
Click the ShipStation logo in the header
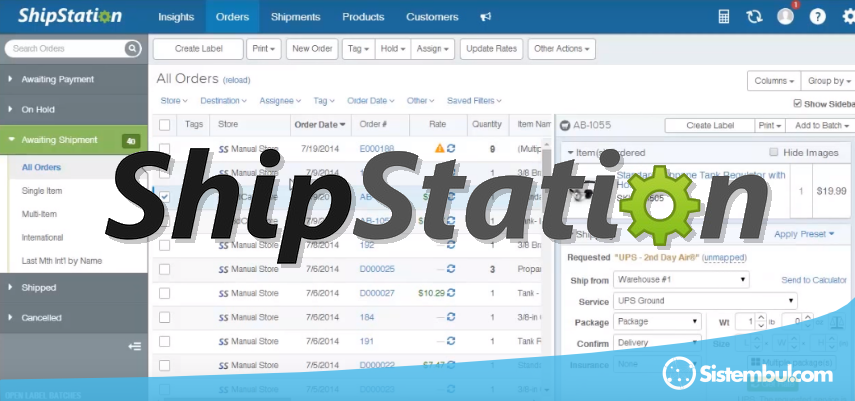point(70,16)
